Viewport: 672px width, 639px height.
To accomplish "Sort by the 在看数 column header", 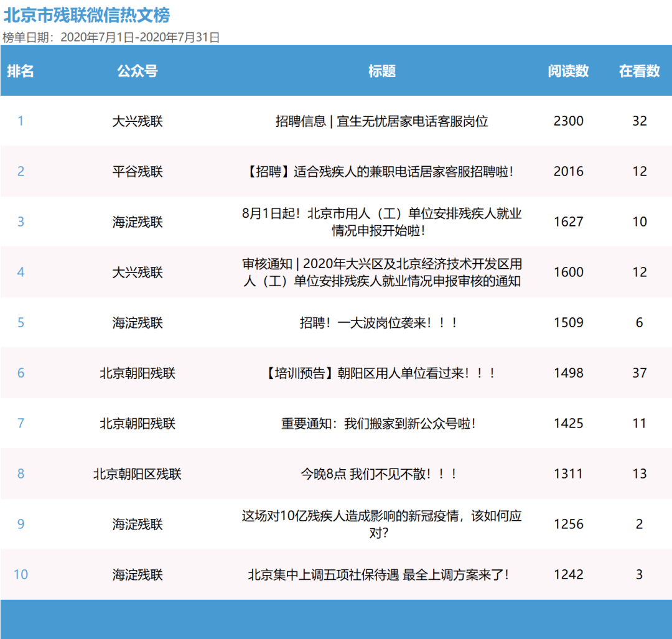I will pyautogui.click(x=639, y=71).
